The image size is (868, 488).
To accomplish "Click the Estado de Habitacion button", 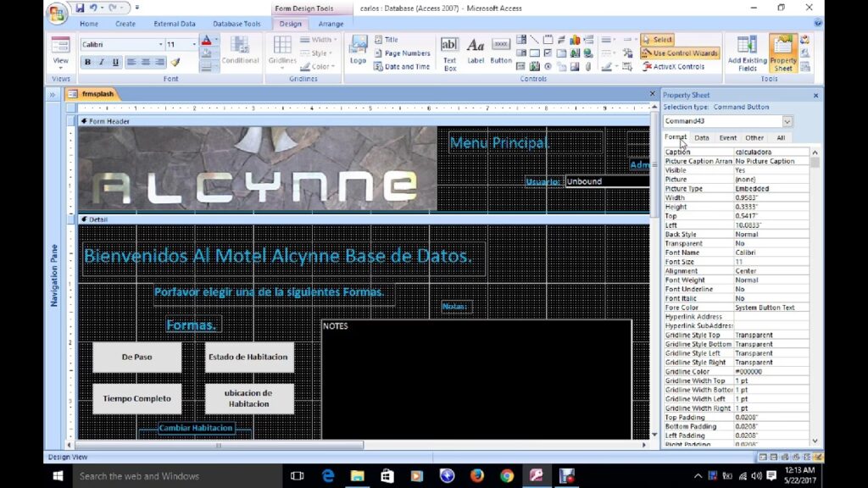I will (x=248, y=357).
